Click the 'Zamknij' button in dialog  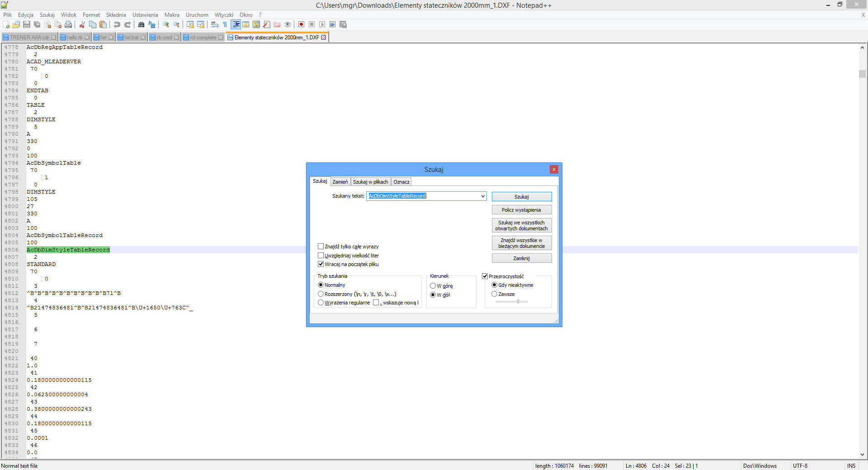click(521, 258)
